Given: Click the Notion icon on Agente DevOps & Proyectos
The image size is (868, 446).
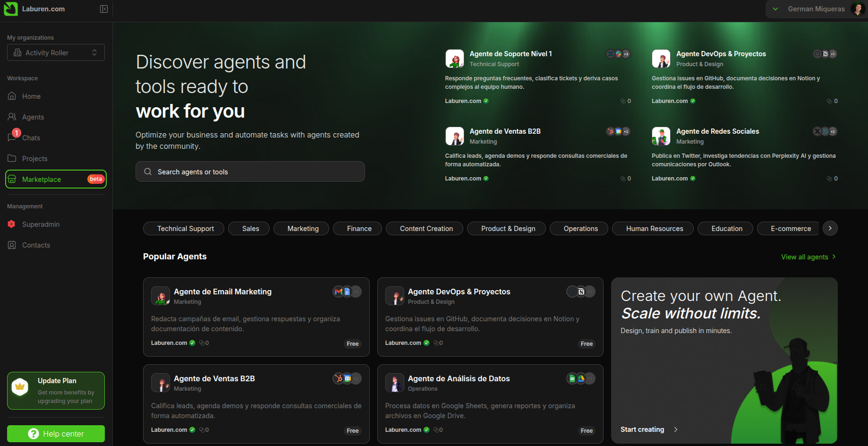Looking at the screenshot, I should pyautogui.click(x=581, y=292).
